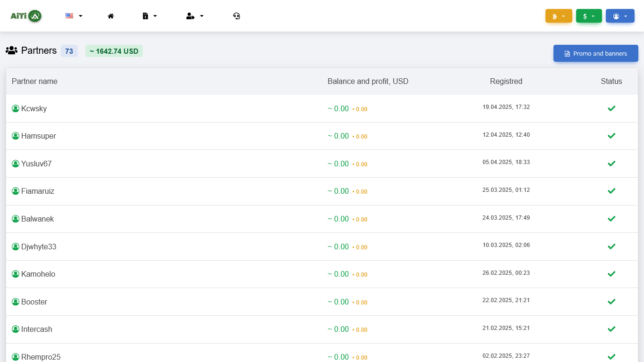This screenshot has height=362, width=644.
Task: Select partner name Booster
Action: tap(34, 302)
